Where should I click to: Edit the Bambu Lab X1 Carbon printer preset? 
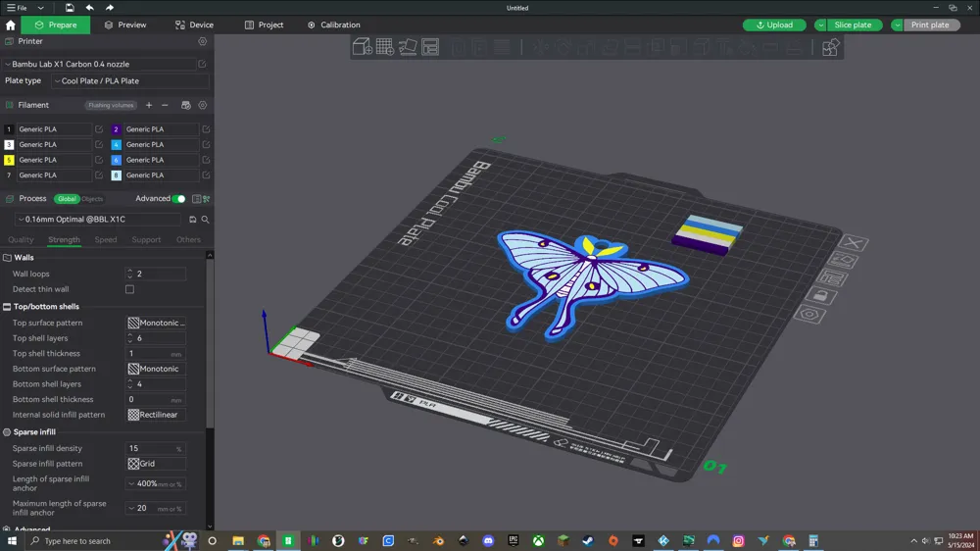[x=202, y=64]
